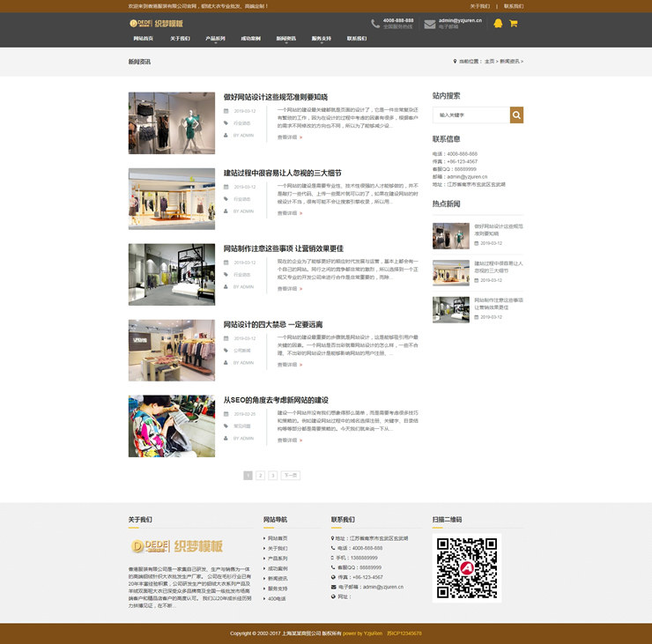The height and width of the screenshot is (644, 652).
Task: Click 查看详细 under the first article
Action: (289, 137)
